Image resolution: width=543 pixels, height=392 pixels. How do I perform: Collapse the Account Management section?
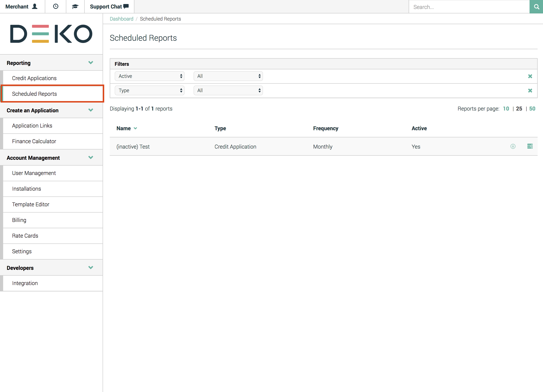pyautogui.click(x=90, y=158)
